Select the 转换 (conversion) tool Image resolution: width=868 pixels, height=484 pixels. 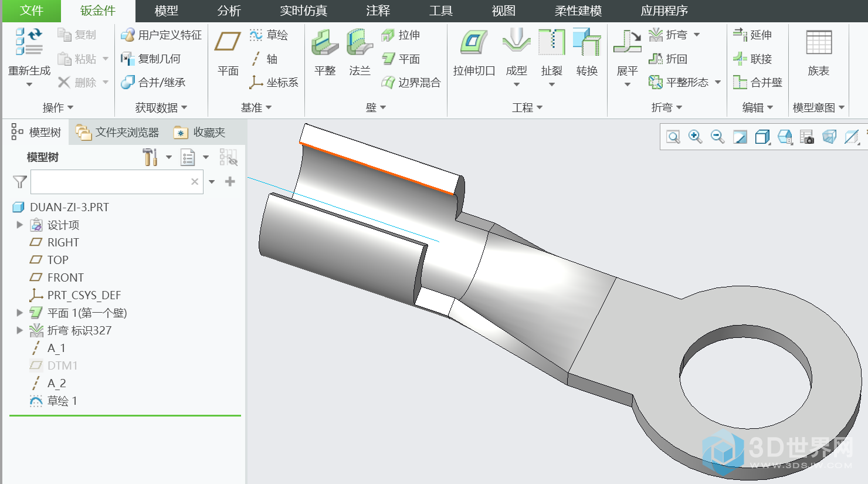(x=586, y=54)
